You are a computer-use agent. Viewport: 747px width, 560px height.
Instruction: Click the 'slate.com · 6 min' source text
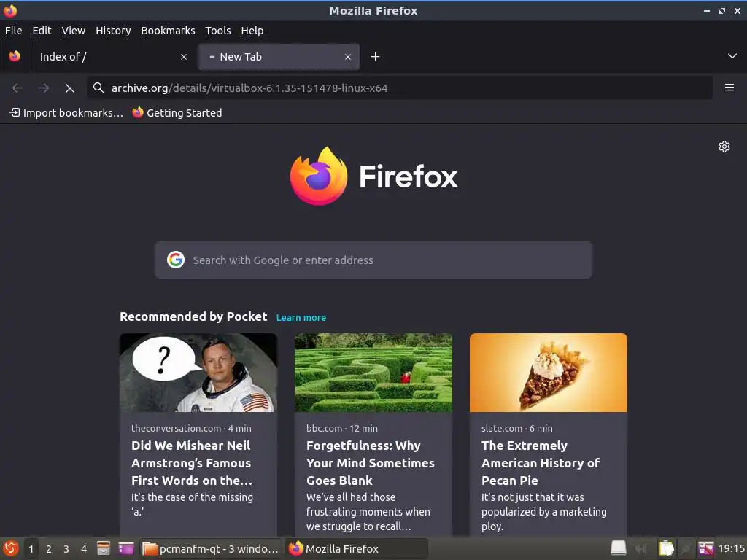click(x=517, y=428)
